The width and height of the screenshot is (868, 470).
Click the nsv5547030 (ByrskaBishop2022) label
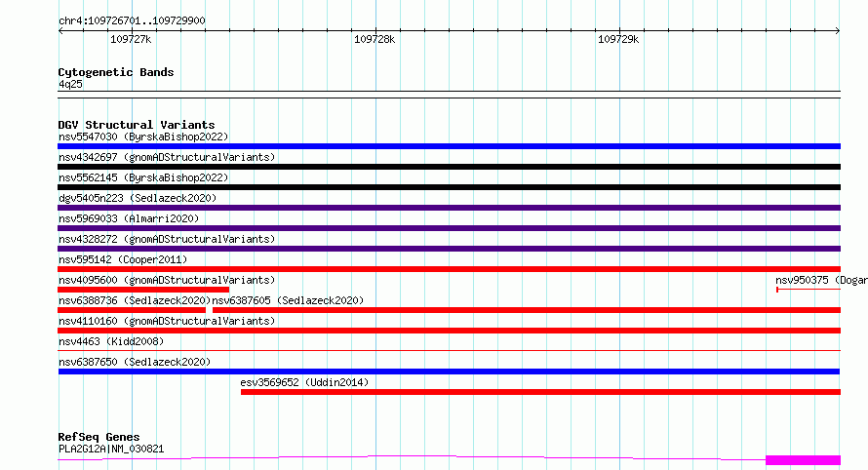pos(143,137)
